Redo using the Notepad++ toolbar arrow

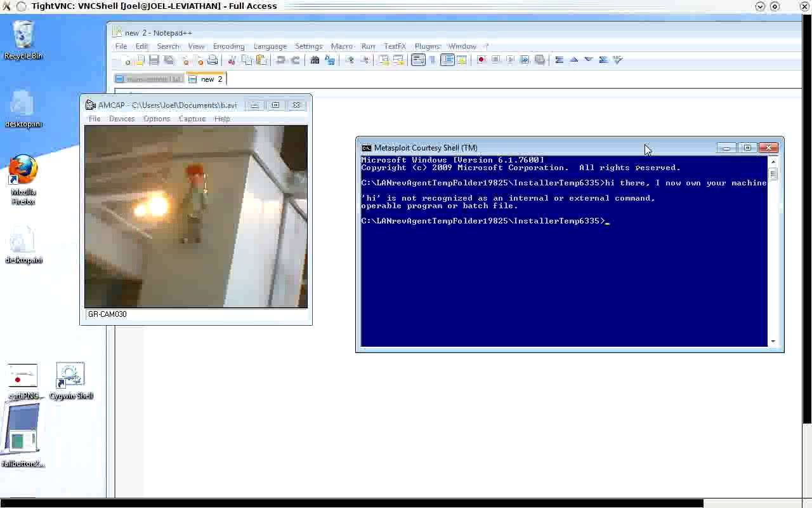295,60
